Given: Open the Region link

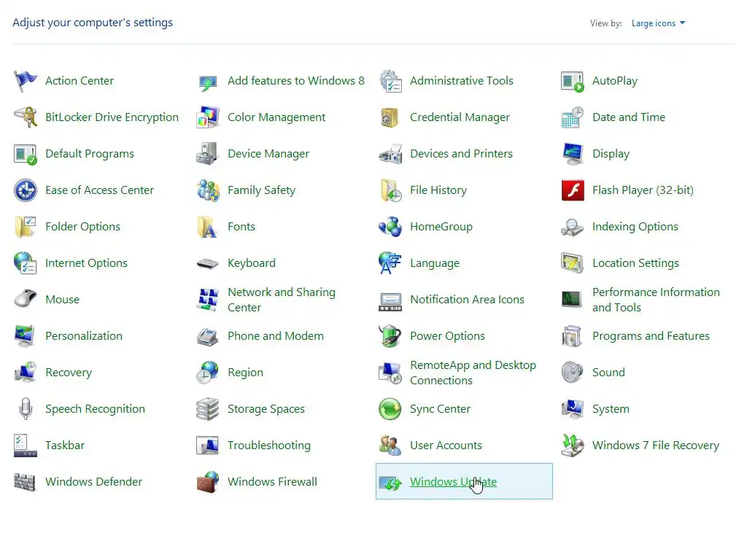Looking at the screenshot, I should [245, 373].
